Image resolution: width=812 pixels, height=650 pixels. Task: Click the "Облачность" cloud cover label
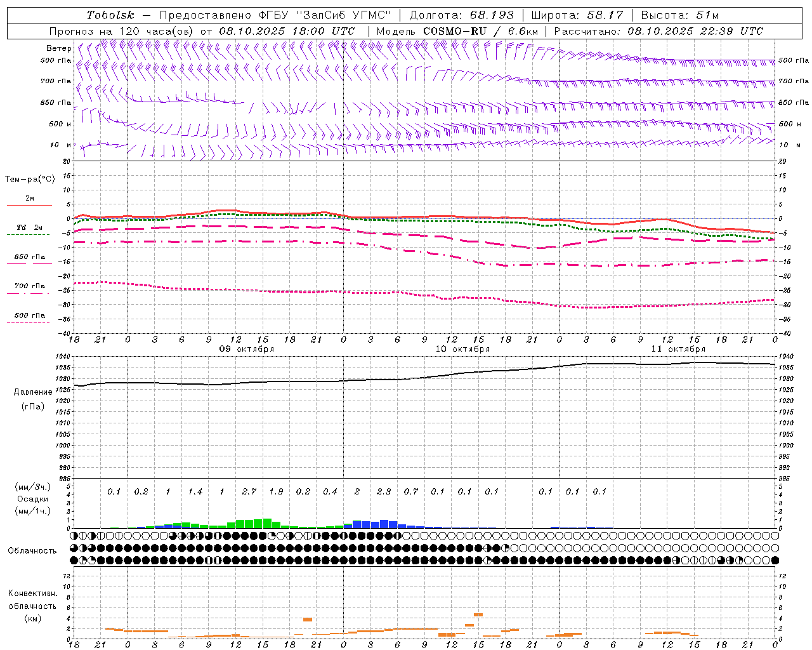click(x=32, y=551)
